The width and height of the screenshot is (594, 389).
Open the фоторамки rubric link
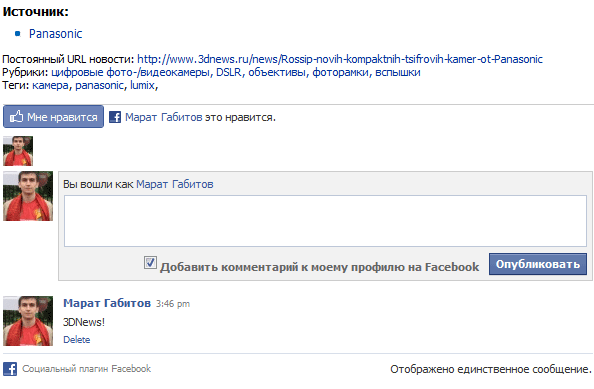coord(341,72)
